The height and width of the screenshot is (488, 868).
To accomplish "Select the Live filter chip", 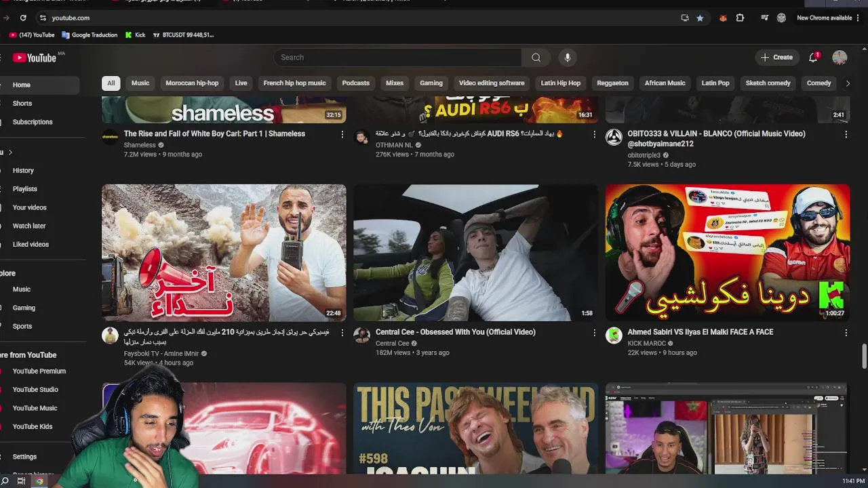I will [x=241, y=83].
